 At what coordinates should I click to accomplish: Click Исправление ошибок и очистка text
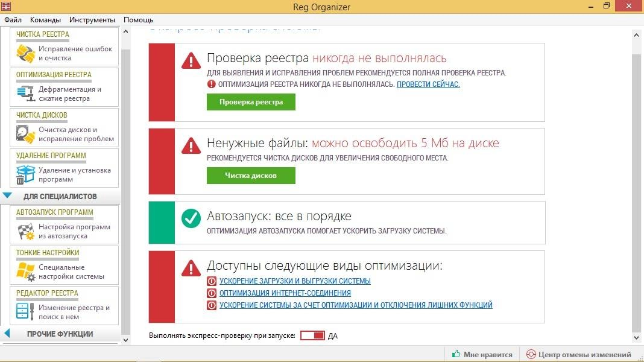pos(75,54)
